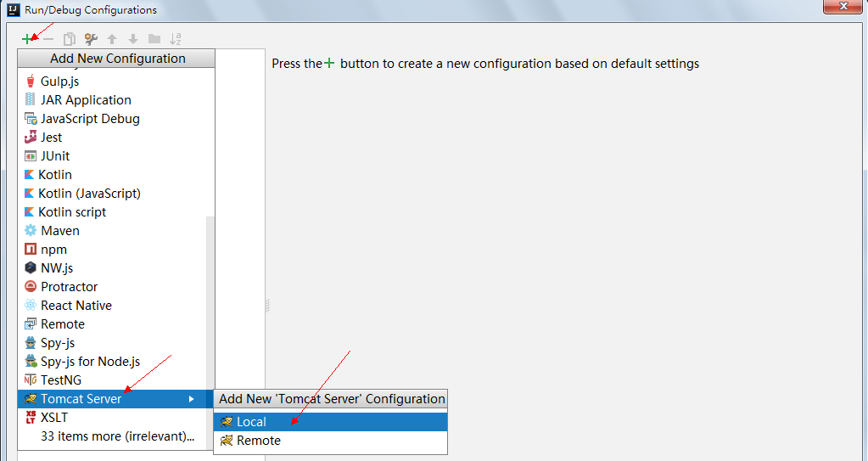
Task: Click the green plus in the hint text
Action: [329, 63]
